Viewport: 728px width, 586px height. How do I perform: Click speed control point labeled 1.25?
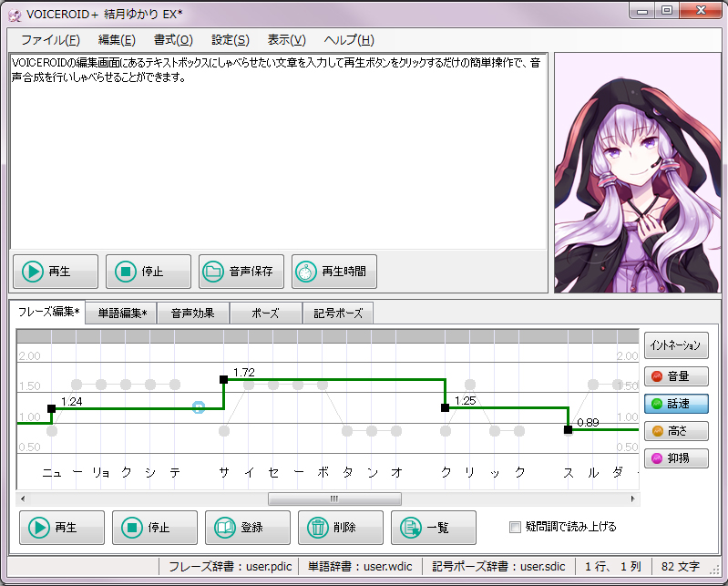click(x=446, y=407)
